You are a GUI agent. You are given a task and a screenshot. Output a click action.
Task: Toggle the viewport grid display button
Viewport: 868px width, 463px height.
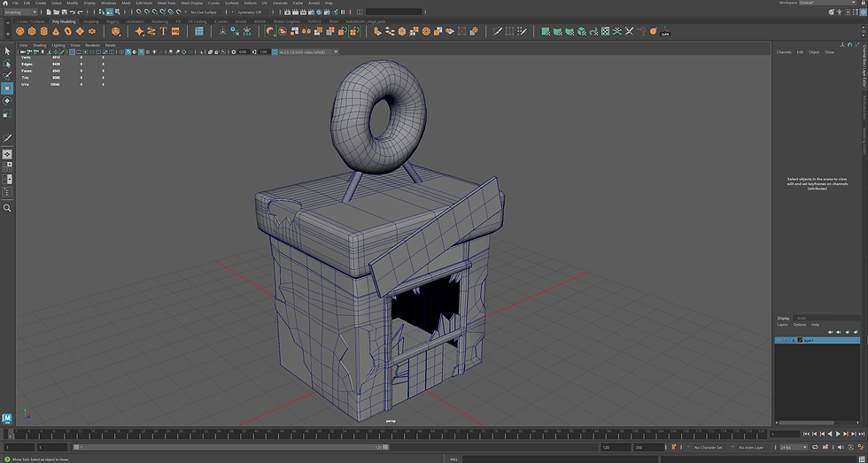point(73,52)
